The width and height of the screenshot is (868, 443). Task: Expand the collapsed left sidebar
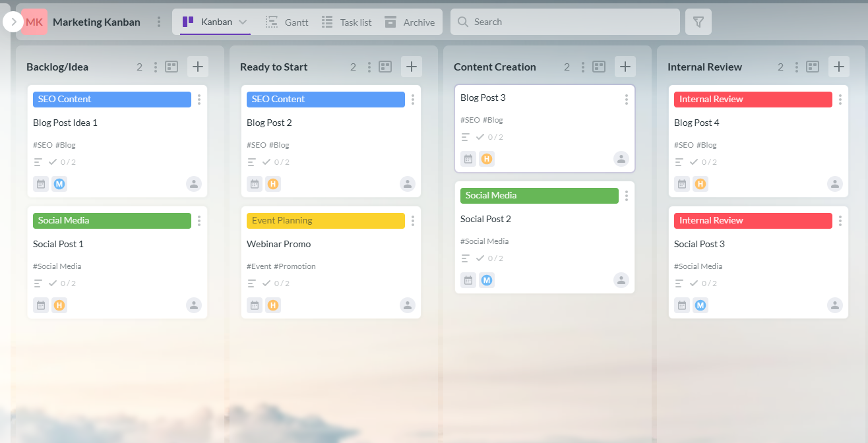(13, 21)
